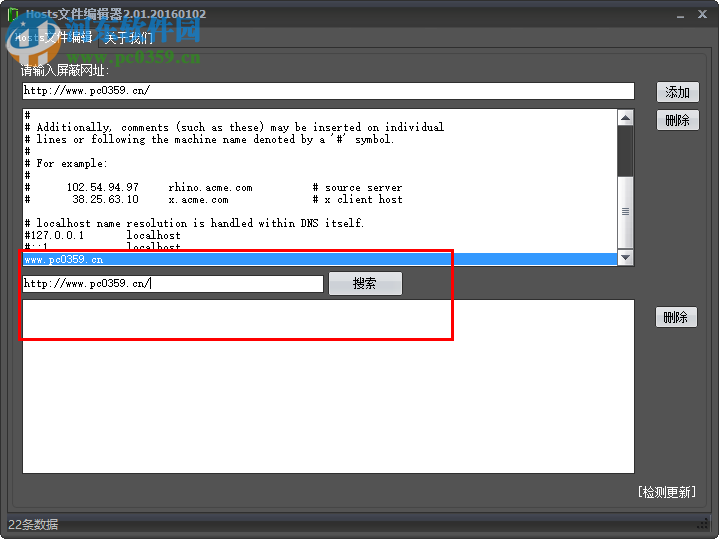Focus the search text input field
This screenshot has height=539, width=719.
click(173, 283)
